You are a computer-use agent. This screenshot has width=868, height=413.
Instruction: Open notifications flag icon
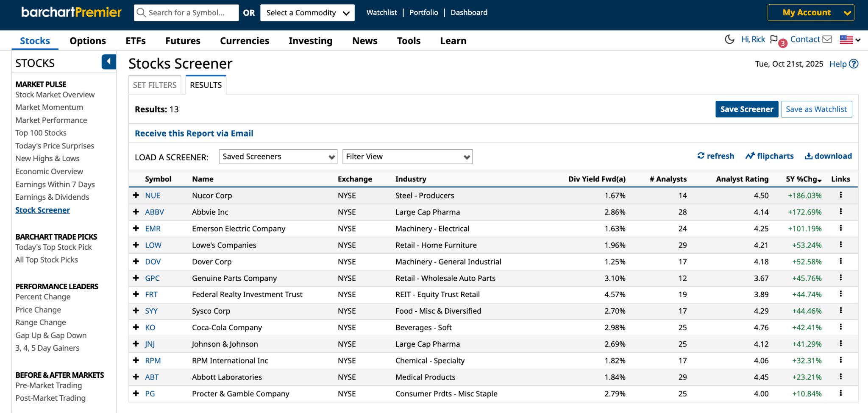[774, 39]
